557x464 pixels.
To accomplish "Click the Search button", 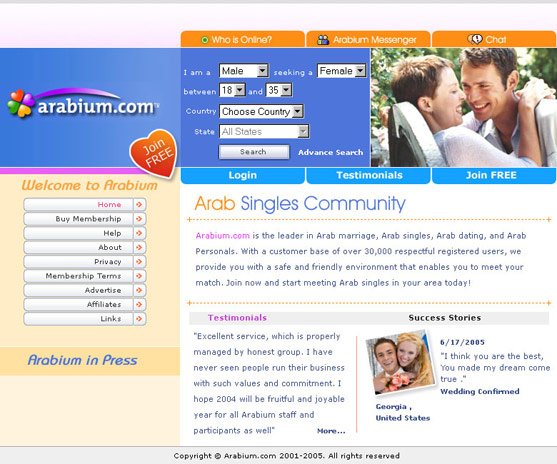I will pyautogui.click(x=254, y=152).
